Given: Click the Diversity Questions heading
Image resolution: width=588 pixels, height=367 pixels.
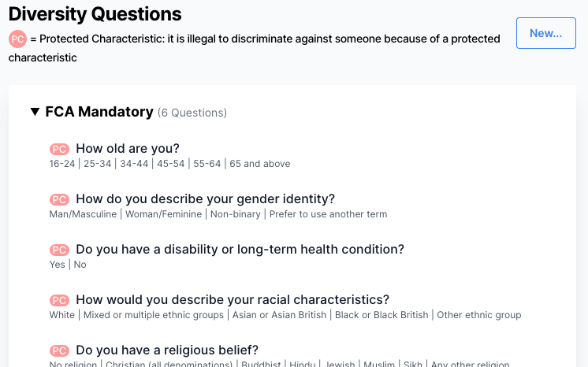Looking at the screenshot, I should pos(95,13).
